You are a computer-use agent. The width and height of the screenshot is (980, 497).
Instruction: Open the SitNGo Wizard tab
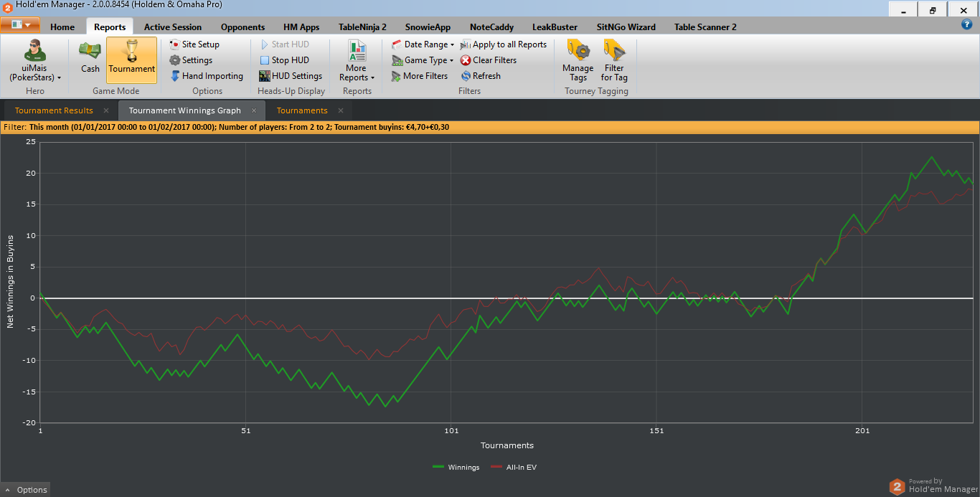[626, 27]
